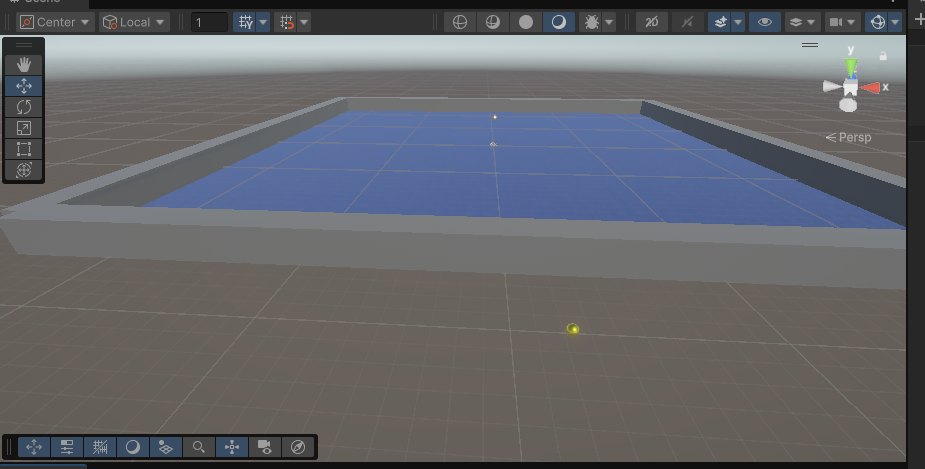Viewport: 925px width, 469px height.
Task: Switch to Shaded draw mode
Action: (559, 22)
